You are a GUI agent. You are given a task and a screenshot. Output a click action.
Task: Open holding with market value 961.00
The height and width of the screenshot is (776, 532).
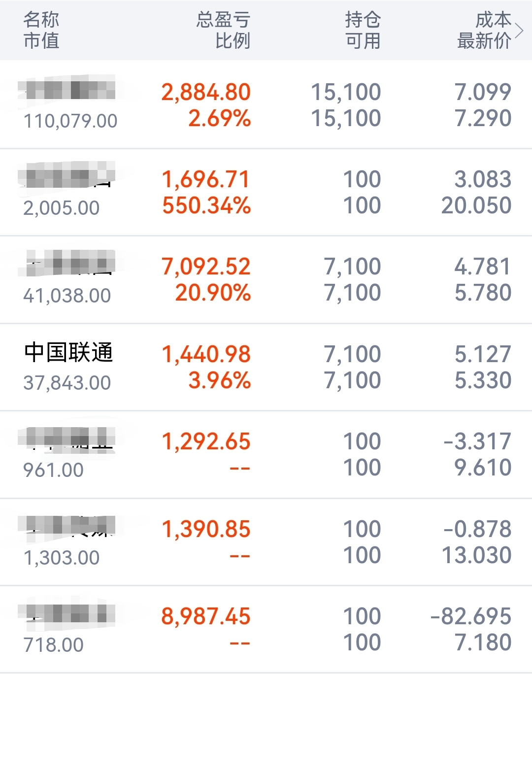pos(266,454)
